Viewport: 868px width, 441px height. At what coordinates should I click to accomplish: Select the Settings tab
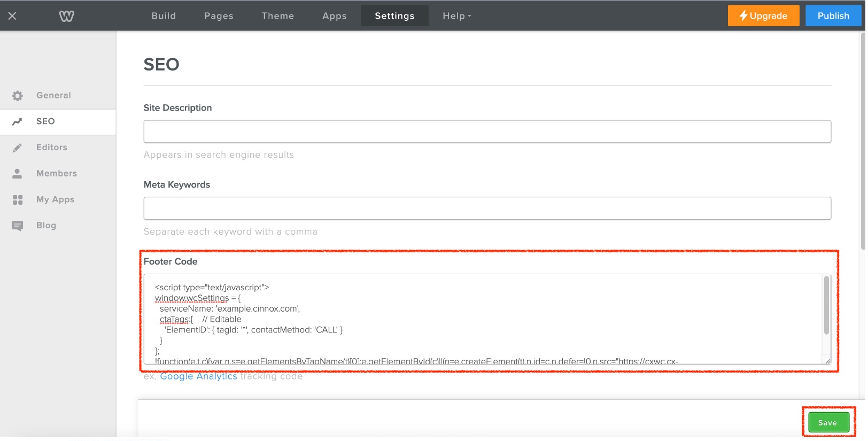click(x=394, y=16)
